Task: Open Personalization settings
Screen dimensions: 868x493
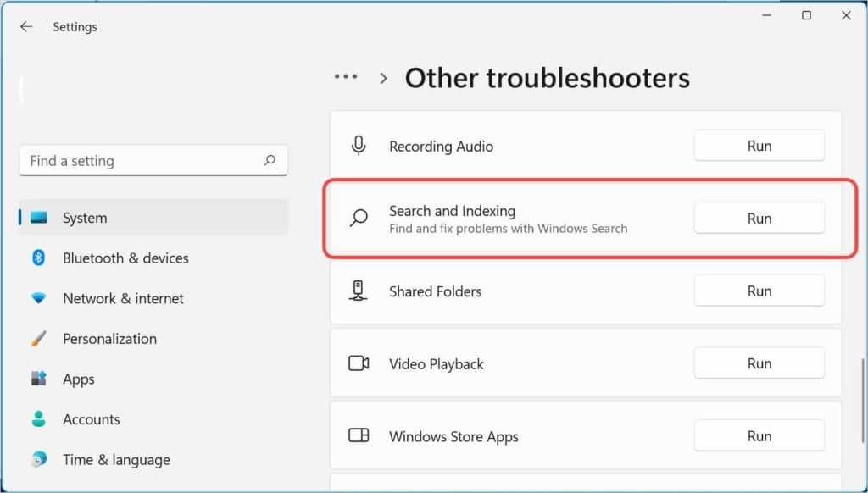Action: [154, 339]
